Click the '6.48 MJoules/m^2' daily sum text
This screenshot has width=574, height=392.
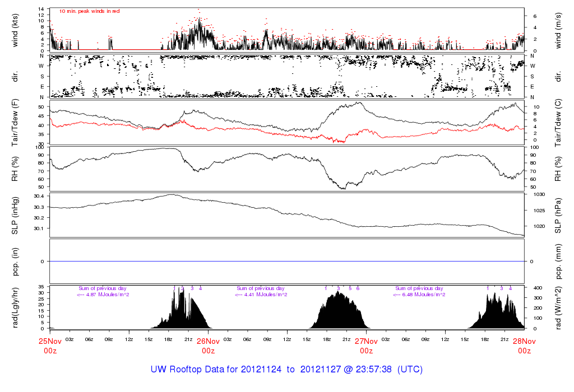(x=424, y=295)
